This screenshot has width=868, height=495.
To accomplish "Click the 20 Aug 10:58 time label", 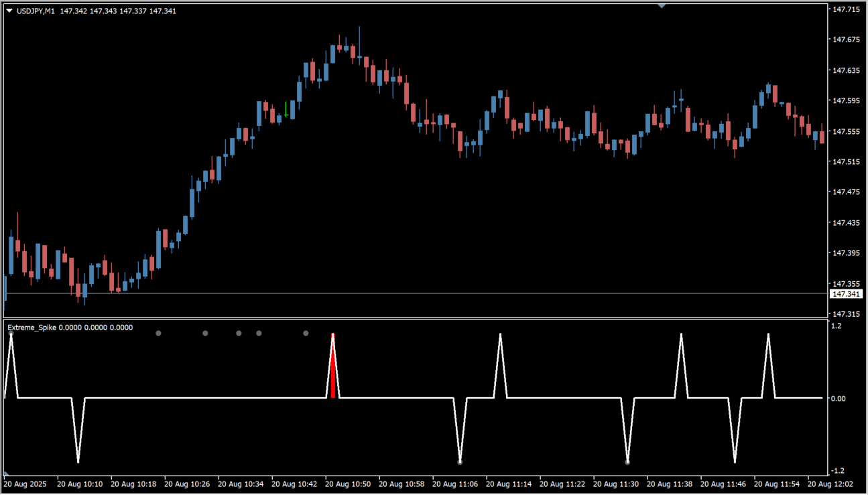I will [x=401, y=484].
